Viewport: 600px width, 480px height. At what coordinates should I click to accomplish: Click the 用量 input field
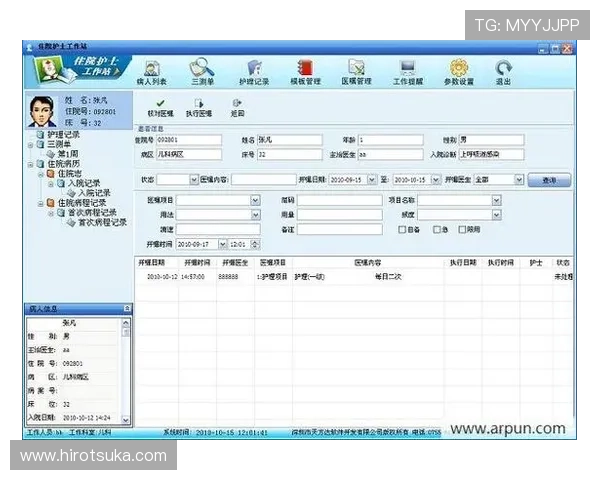(340, 215)
